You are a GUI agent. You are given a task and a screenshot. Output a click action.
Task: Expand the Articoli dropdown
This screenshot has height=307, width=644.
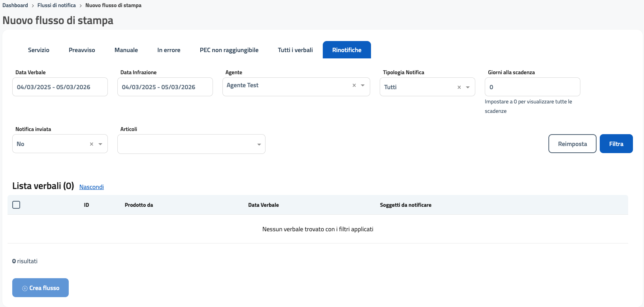coord(259,144)
